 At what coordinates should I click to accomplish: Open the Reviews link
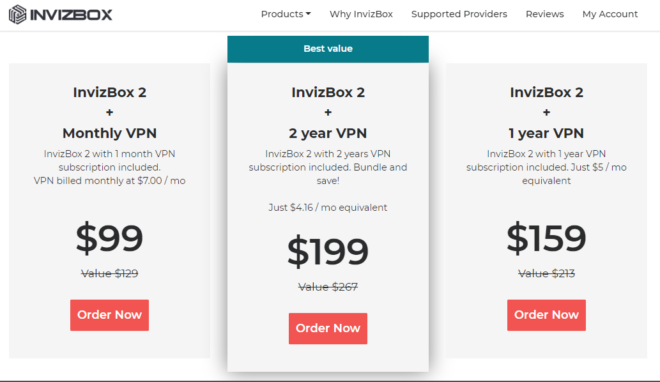pyautogui.click(x=544, y=14)
